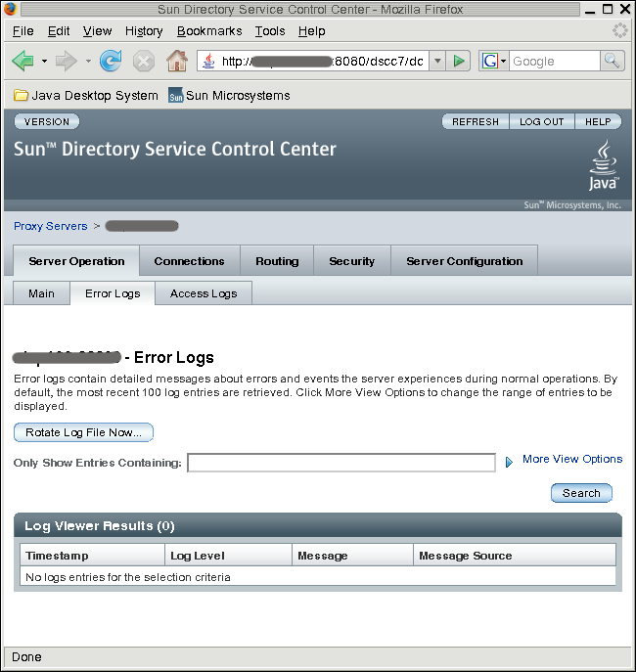The width and height of the screenshot is (636, 672).
Task: Open the Back history dropdown arrow
Action: click(x=44, y=62)
